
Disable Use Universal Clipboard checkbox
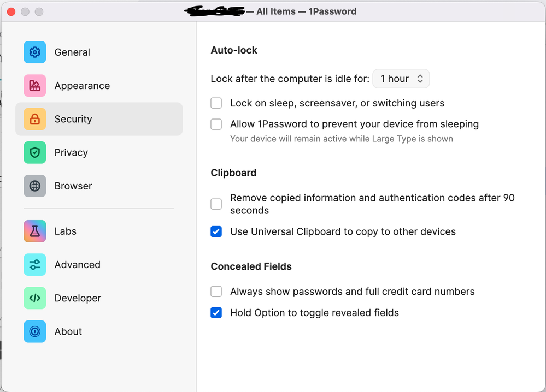(216, 231)
